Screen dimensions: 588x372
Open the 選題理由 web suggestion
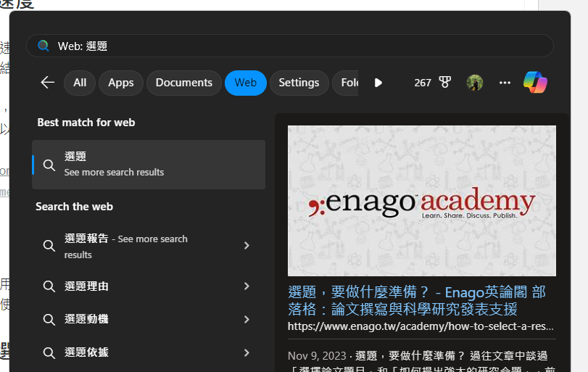click(x=149, y=286)
